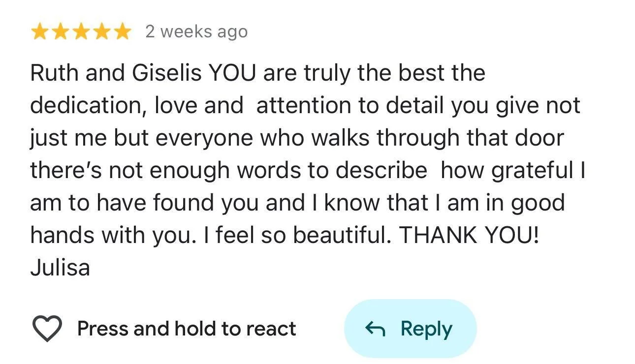Tap the fifth and last rating star

click(x=122, y=32)
